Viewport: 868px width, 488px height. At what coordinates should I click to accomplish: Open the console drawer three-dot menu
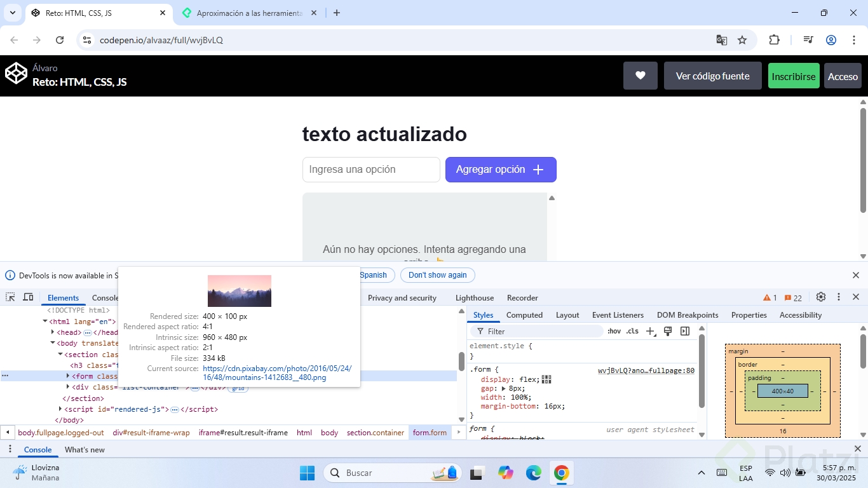(10, 449)
